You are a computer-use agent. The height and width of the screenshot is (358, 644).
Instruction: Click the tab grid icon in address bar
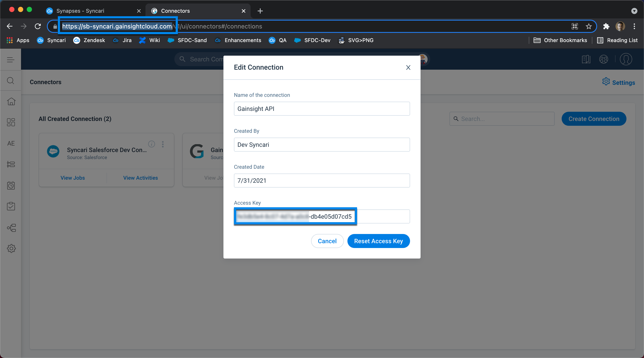click(575, 26)
